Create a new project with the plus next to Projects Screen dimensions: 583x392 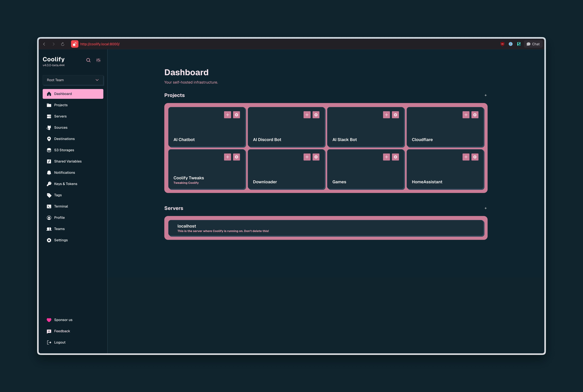pyautogui.click(x=485, y=95)
